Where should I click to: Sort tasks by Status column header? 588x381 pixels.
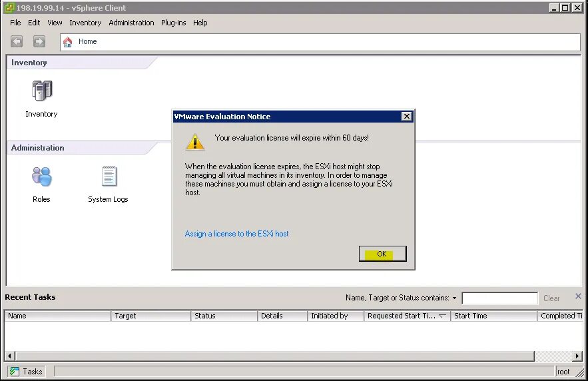coord(224,316)
